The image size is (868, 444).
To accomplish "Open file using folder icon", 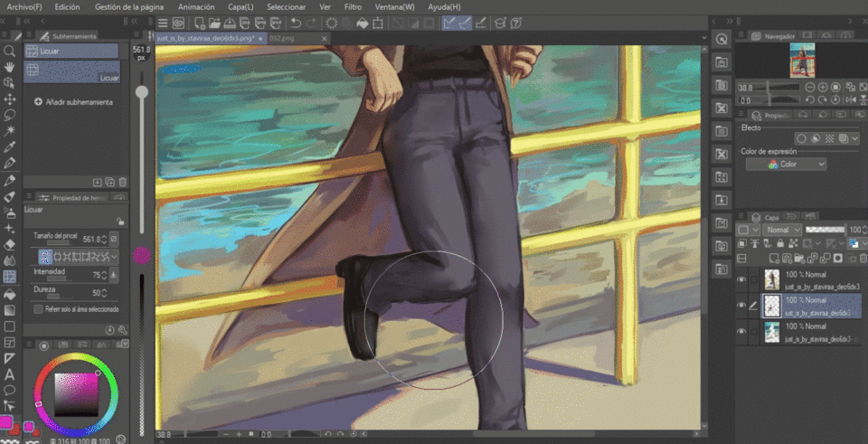I will point(214,24).
